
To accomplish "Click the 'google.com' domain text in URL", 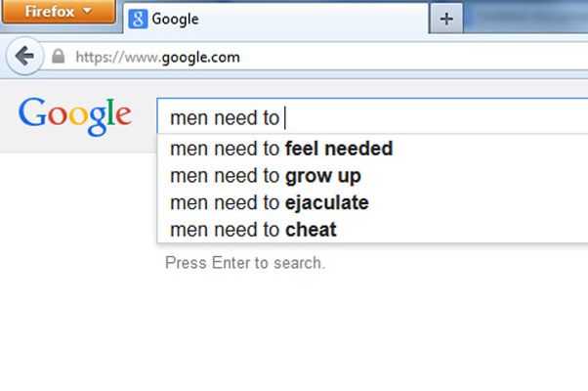I will (200, 58).
